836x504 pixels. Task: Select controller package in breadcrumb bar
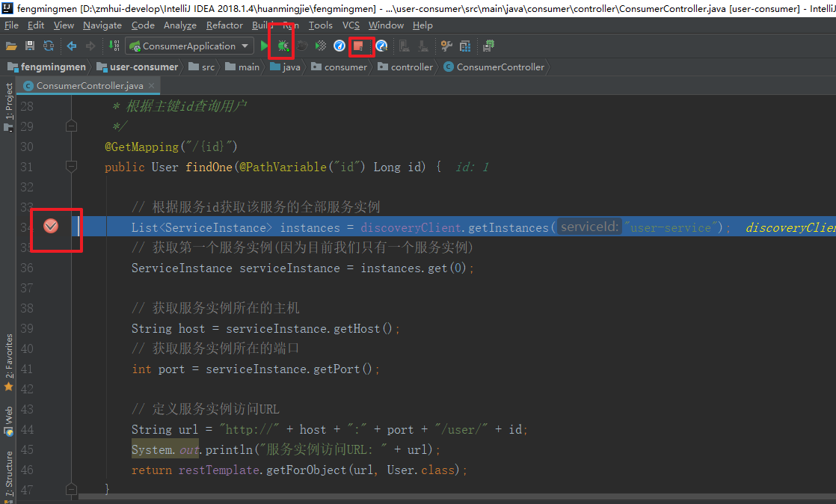(x=406, y=67)
